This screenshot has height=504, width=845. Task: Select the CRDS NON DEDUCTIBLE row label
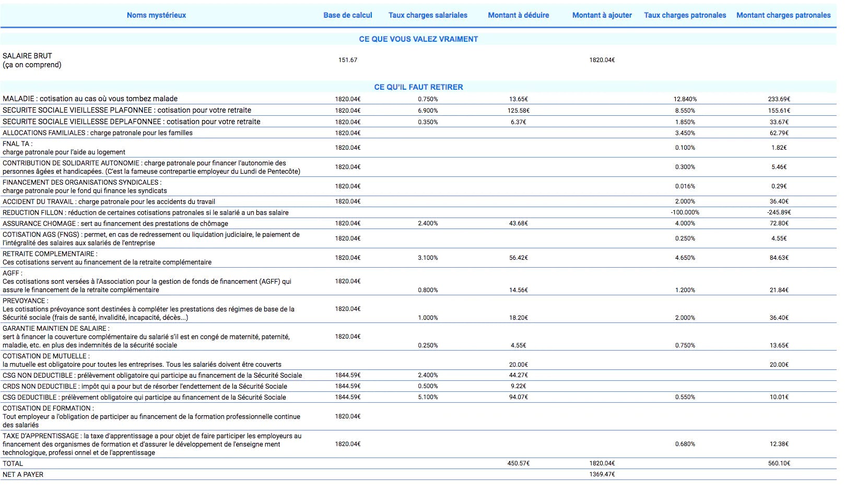145,386
